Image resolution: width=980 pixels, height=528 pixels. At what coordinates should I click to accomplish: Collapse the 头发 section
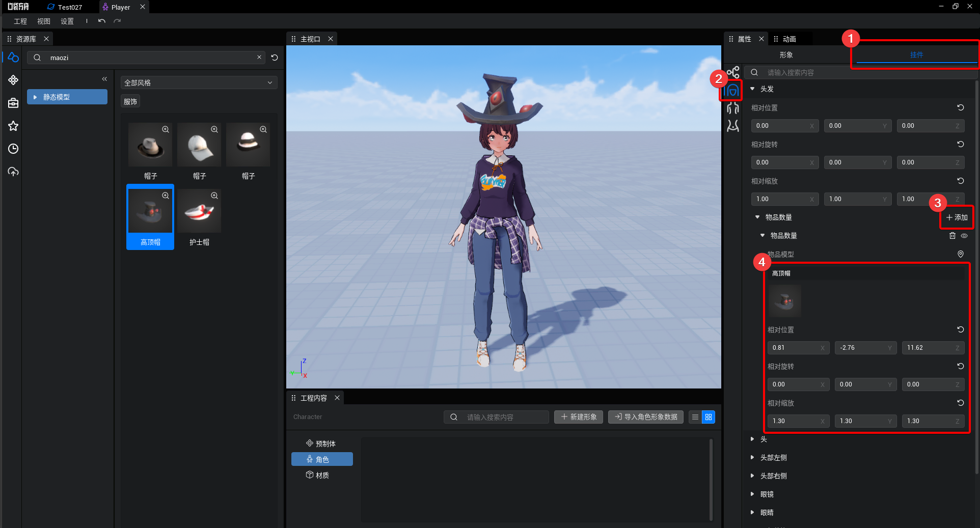(752, 89)
